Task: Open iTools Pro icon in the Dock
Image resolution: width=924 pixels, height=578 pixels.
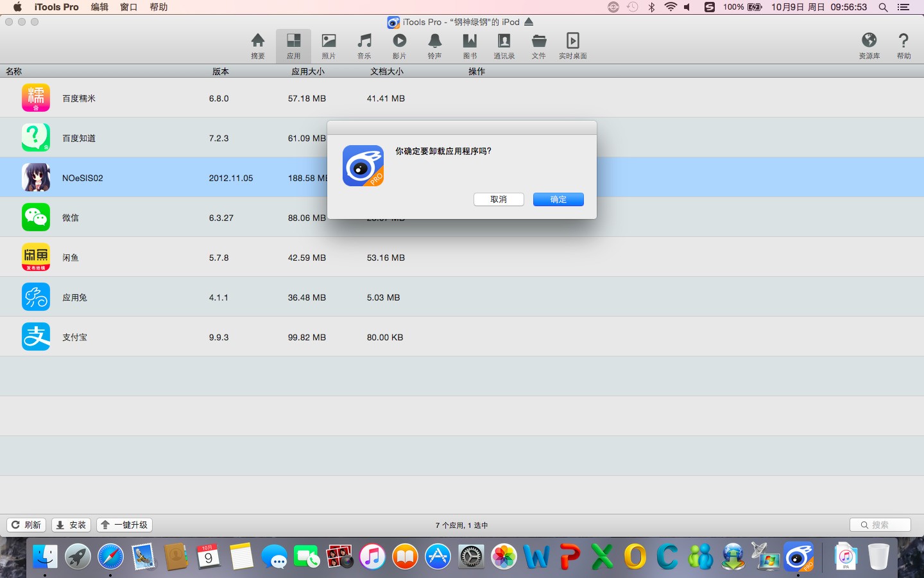Action: (x=798, y=556)
